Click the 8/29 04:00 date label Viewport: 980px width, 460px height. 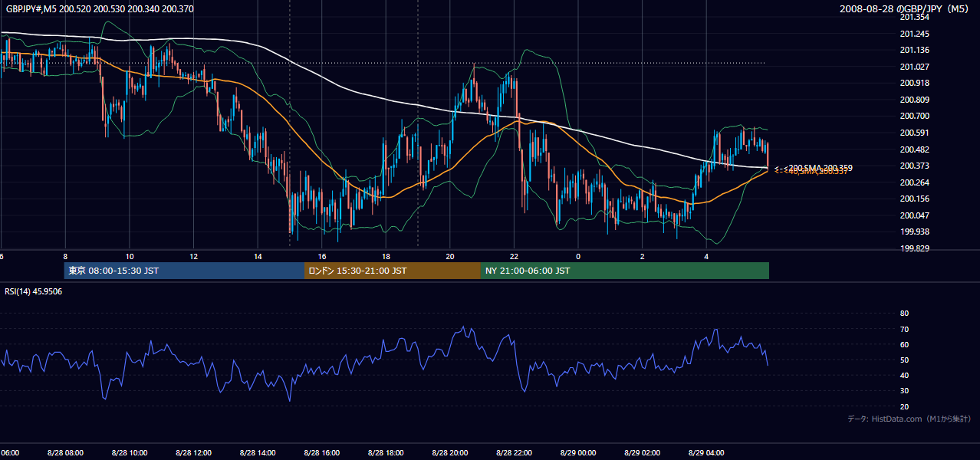[706, 453]
